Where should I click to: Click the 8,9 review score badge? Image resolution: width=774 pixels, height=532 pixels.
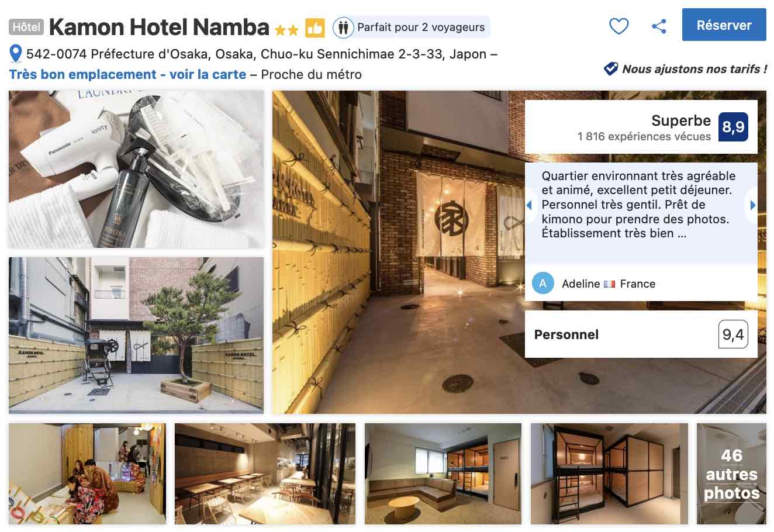(x=733, y=127)
